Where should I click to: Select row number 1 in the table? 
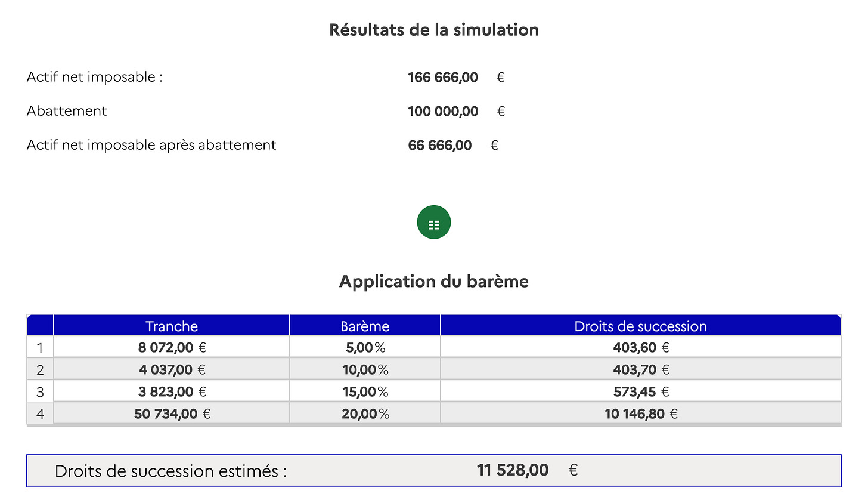(x=40, y=347)
